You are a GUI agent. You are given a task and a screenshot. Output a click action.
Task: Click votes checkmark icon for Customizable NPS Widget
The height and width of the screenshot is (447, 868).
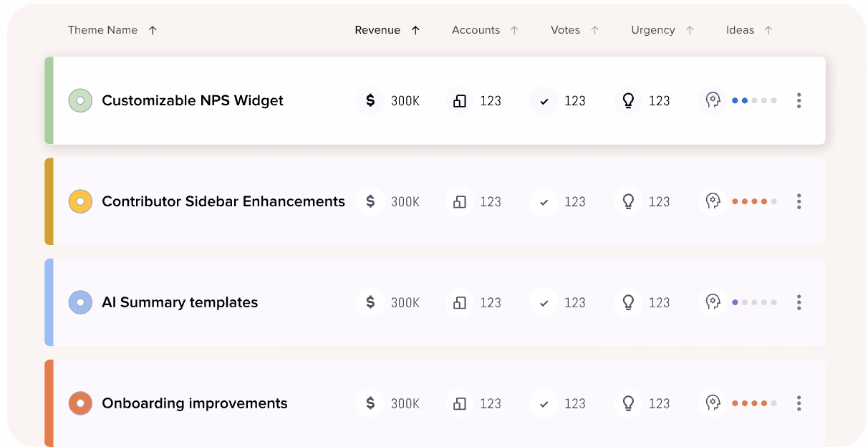tap(544, 100)
